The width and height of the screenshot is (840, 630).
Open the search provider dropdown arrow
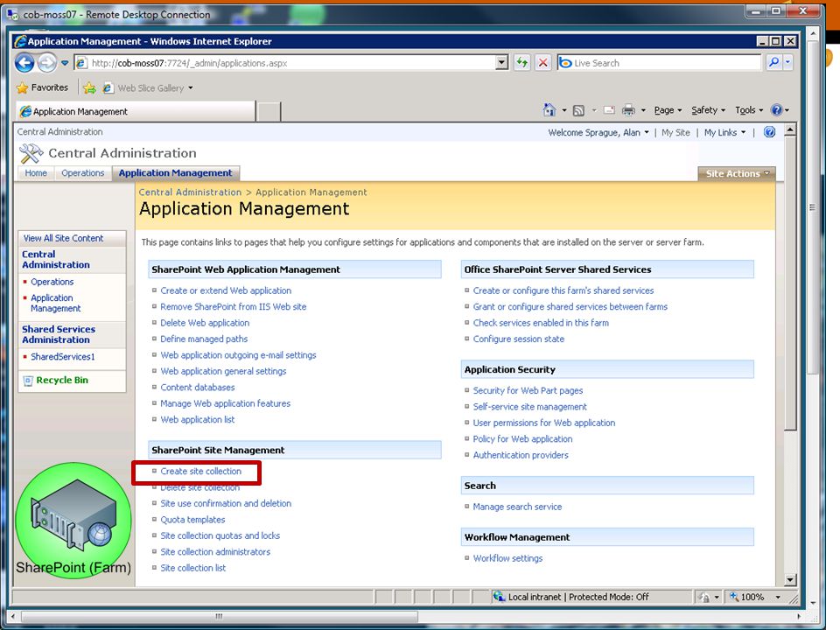(x=787, y=63)
